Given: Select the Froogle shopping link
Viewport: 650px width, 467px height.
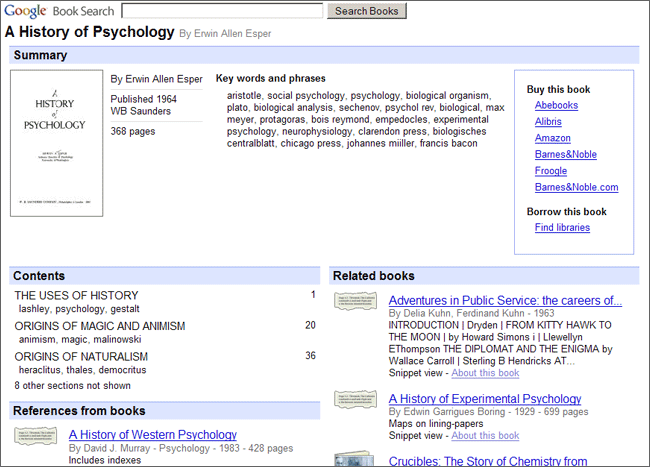Looking at the screenshot, I should pos(551,171).
